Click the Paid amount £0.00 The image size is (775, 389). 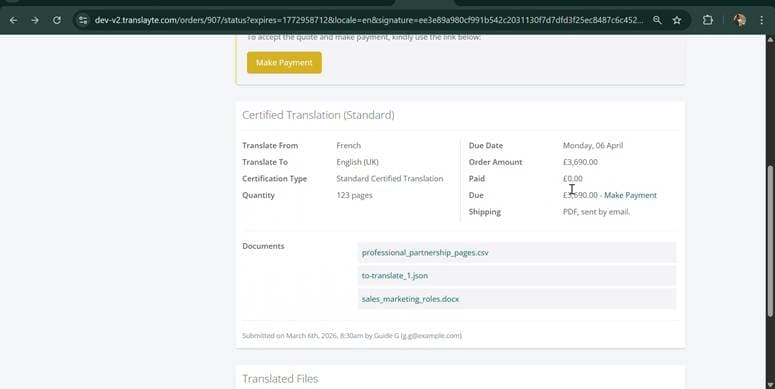pyautogui.click(x=572, y=178)
